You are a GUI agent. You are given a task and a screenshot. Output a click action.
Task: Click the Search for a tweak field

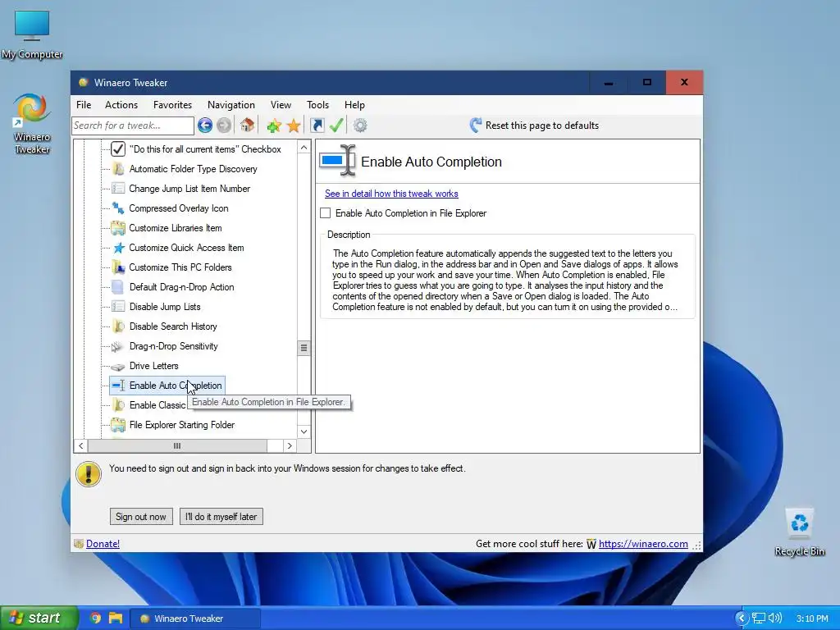pyautogui.click(x=133, y=126)
